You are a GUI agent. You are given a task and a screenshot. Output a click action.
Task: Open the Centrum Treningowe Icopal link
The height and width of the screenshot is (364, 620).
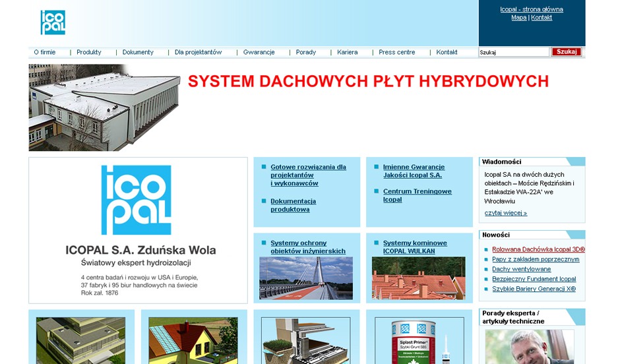point(417,195)
